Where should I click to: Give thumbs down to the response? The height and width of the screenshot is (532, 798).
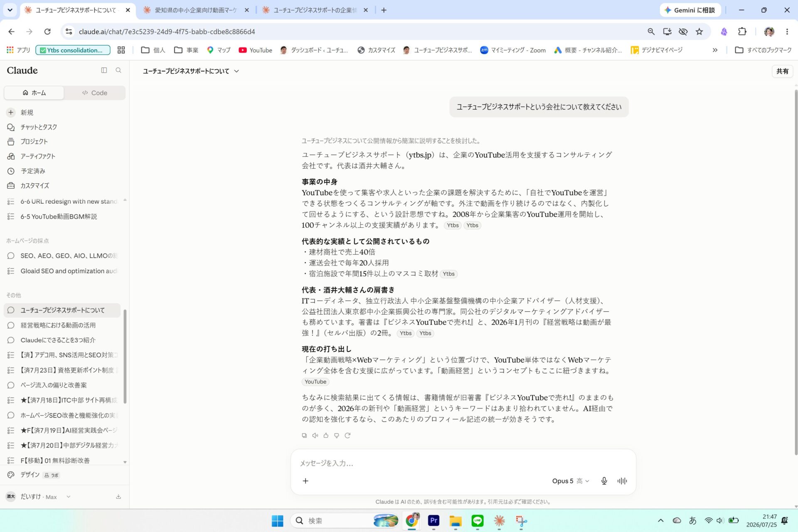337,436
